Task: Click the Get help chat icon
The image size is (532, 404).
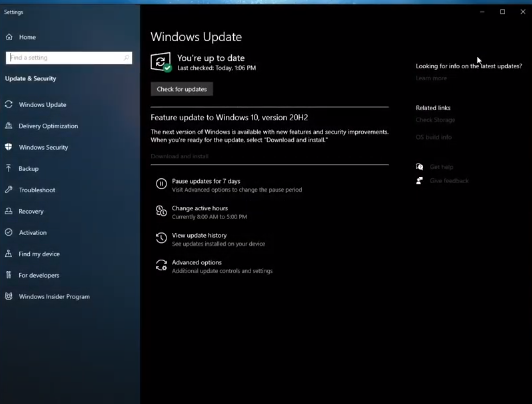Action: click(420, 167)
